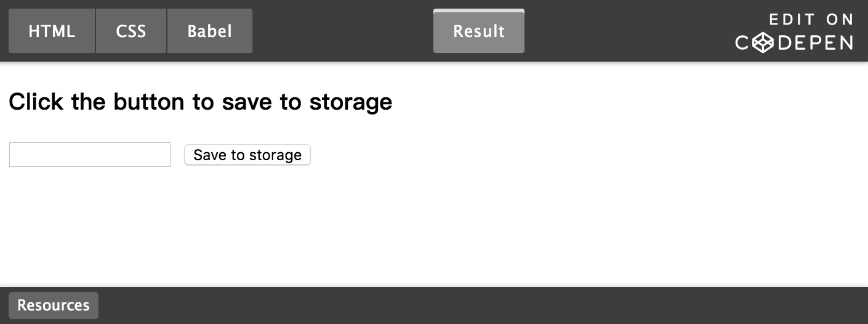Click the heading about saving to storage
868x324 pixels.
click(201, 102)
